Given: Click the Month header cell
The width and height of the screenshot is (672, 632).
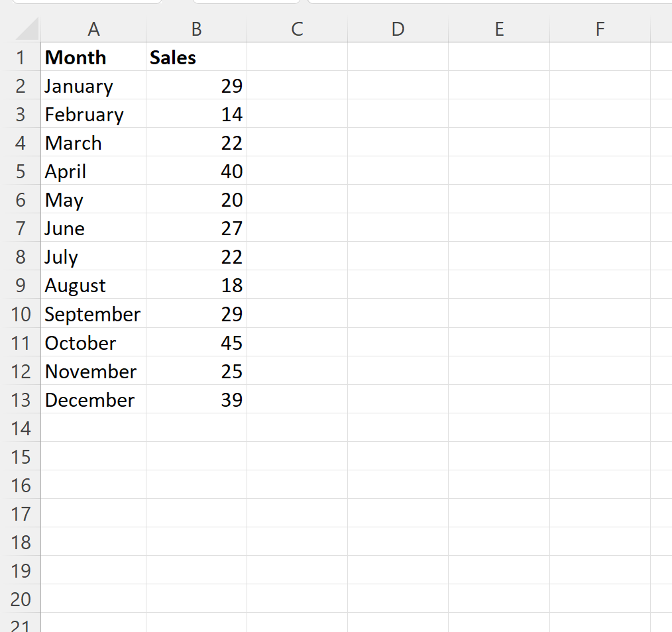Looking at the screenshot, I should 93,58.
